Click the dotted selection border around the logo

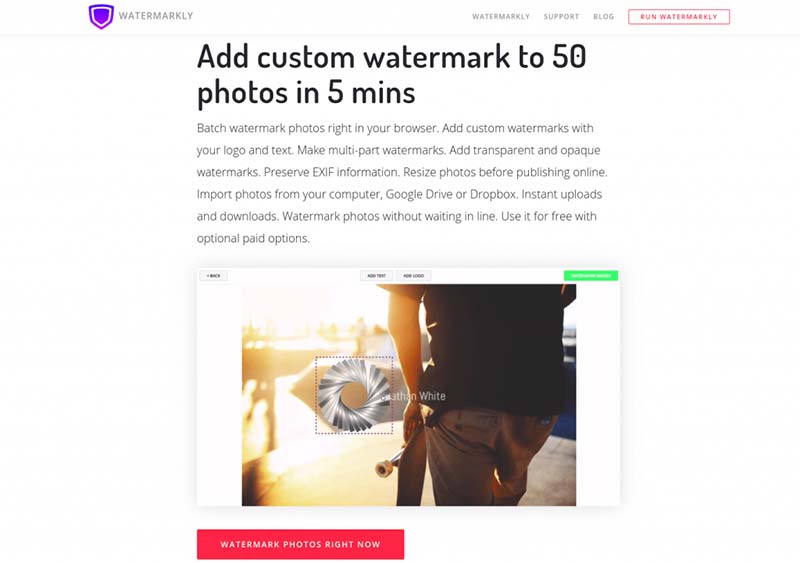point(354,357)
